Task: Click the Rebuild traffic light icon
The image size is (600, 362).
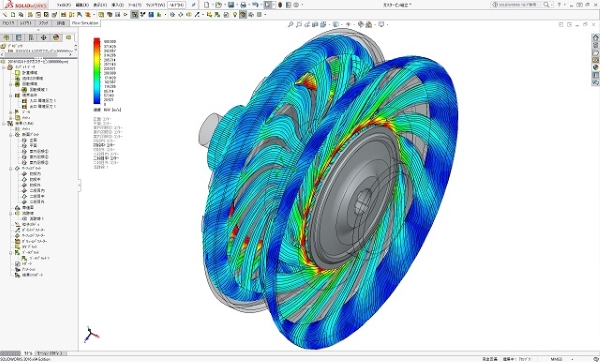Action: [x=280, y=5]
